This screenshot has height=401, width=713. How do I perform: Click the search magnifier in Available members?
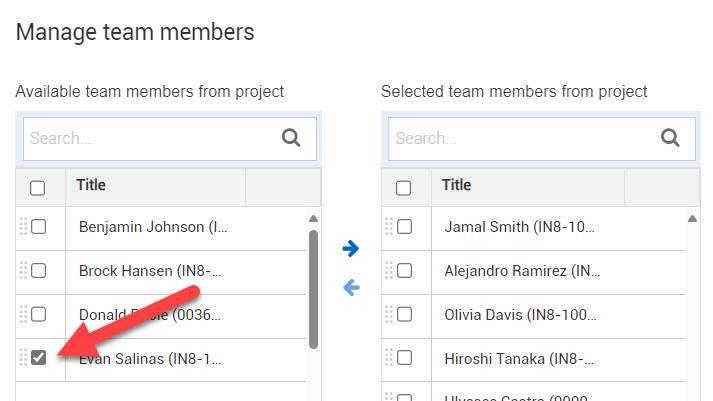pos(291,138)
